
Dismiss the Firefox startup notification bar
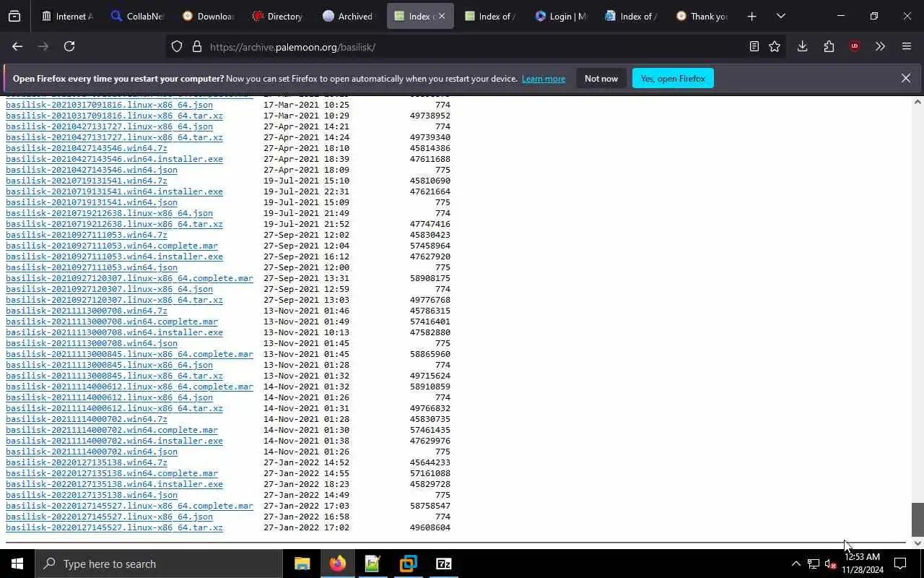[x=905, y=78]
